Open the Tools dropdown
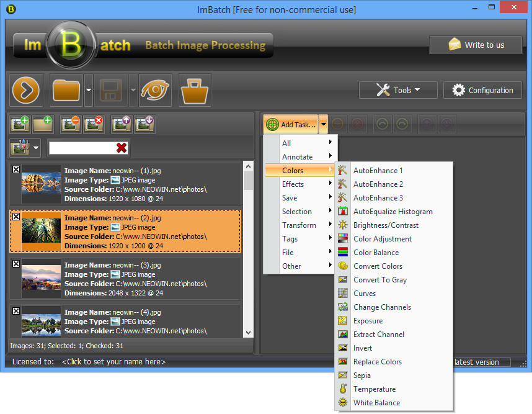Image resolution: width=532 pixels, height=414 pixels. (x=398, y=90)
